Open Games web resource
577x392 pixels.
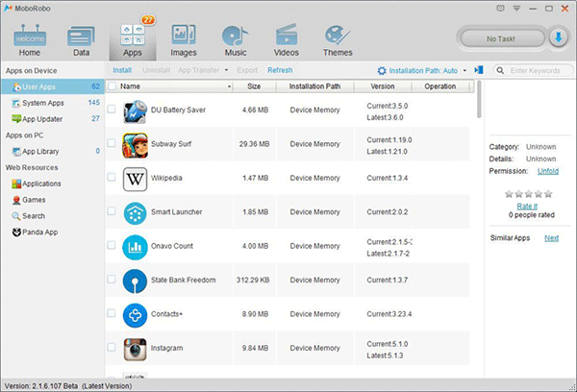tap(30, 200)
